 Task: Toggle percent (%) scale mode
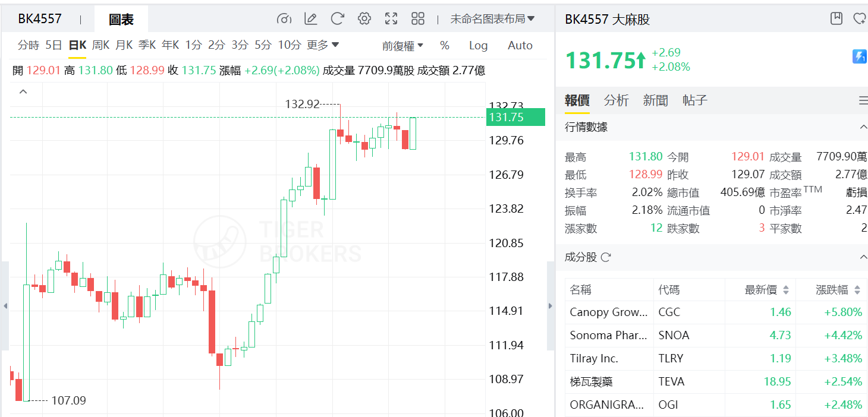tap(445, 46)
